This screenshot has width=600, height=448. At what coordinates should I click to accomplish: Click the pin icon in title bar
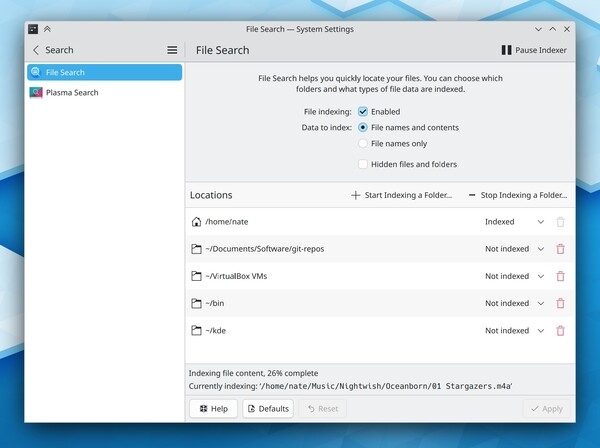pyautogui.click(x=48, y=30)
